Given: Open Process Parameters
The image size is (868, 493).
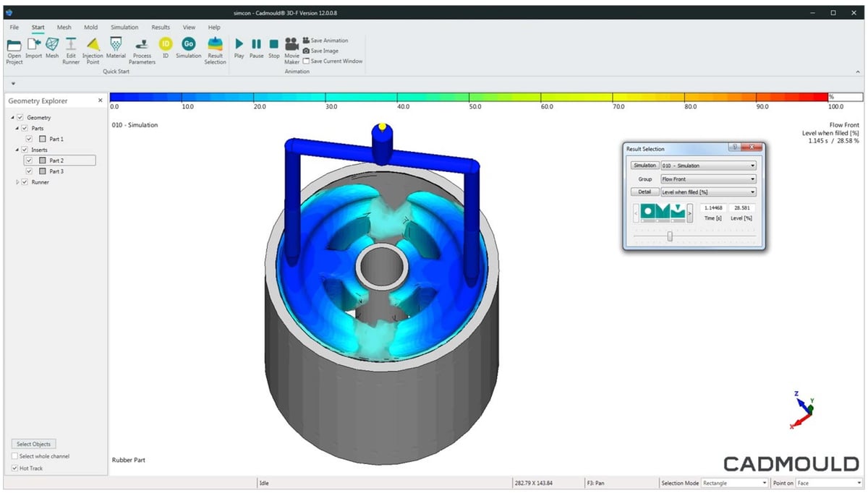Looking at the screenshot, I should coord(142,44).
